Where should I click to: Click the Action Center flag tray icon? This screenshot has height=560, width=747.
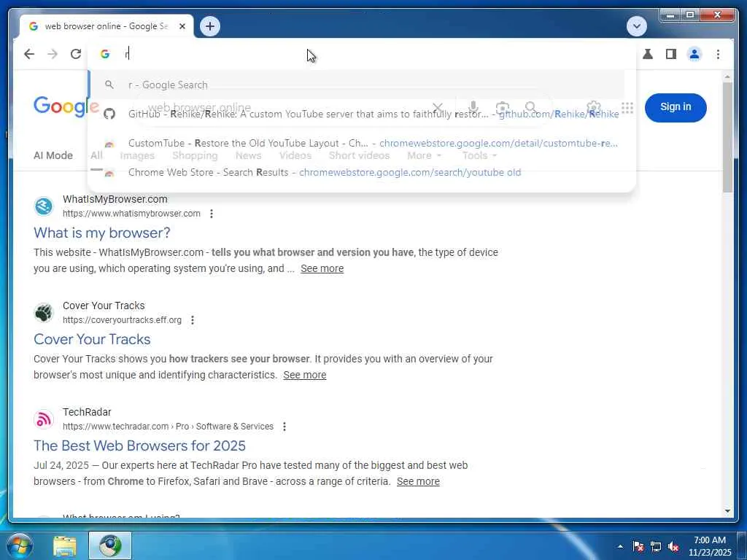638,546
